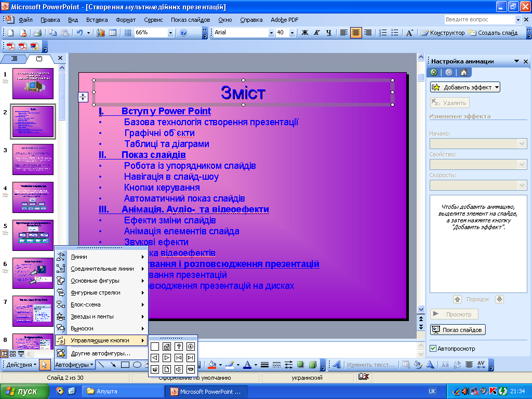The height and width of the screenshot is (399, 532).
Task: Click the font color A swatch
Action: tap(247, 365)
